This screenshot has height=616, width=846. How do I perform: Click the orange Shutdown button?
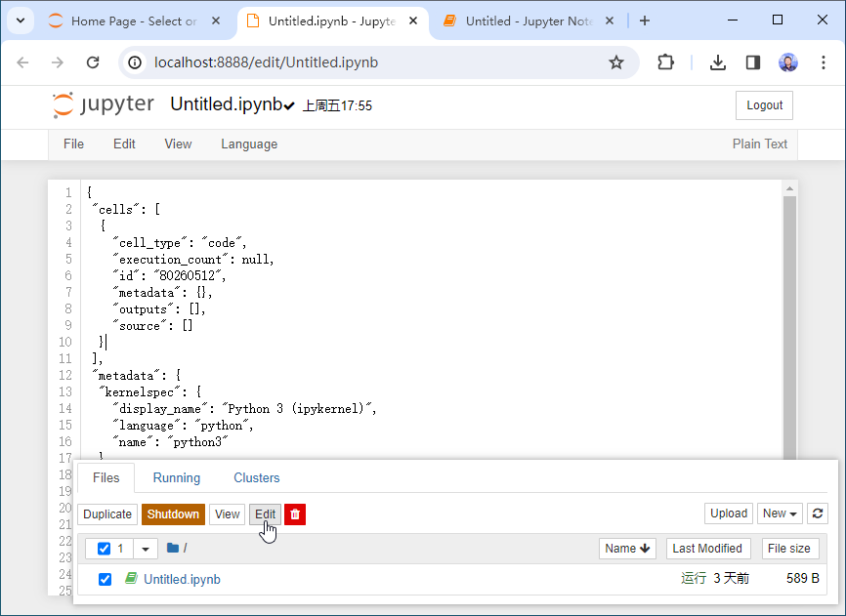[173, 514]
